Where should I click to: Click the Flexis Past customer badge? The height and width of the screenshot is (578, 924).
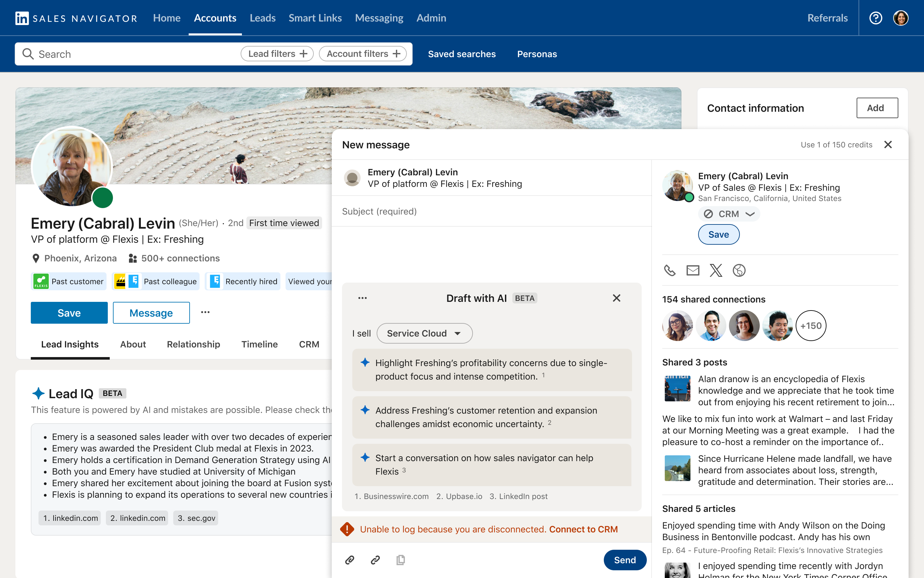click(x=69, y=281)
